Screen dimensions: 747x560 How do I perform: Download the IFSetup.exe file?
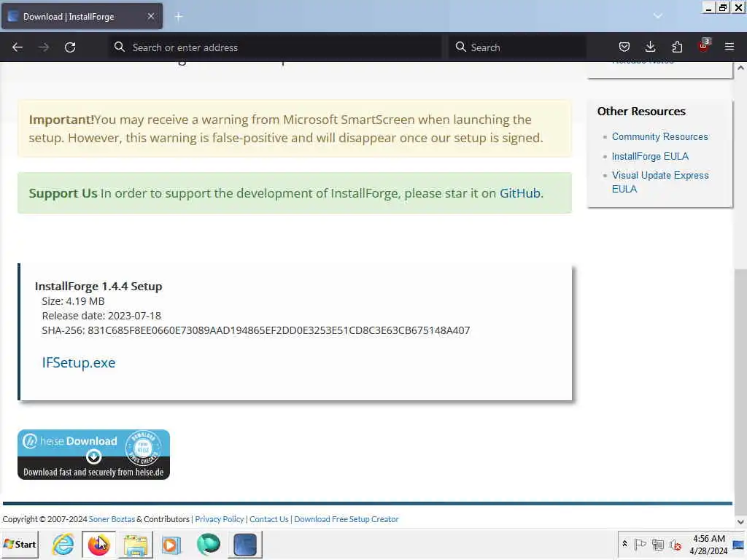click(79, 363)
